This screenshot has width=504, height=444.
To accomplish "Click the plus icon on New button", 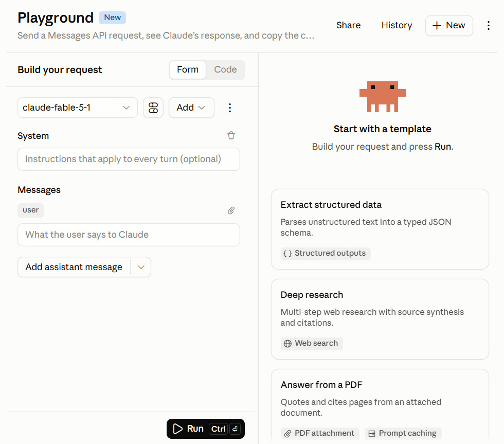I will [437, 25].
